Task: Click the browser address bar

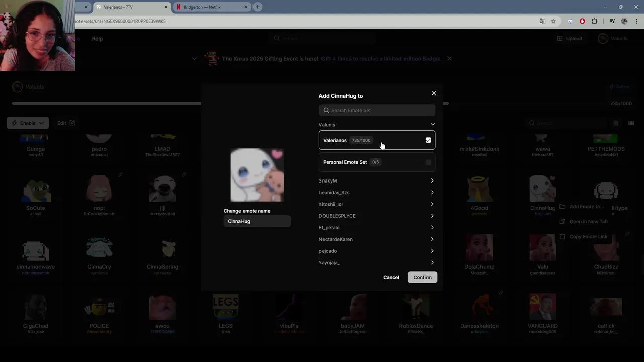Action: coord(302,21)
